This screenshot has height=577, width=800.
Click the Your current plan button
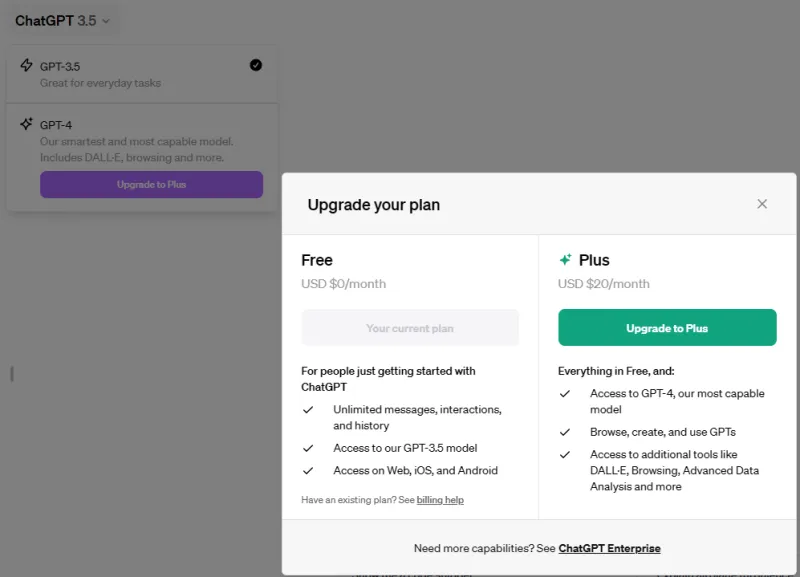tap(410, 328)
